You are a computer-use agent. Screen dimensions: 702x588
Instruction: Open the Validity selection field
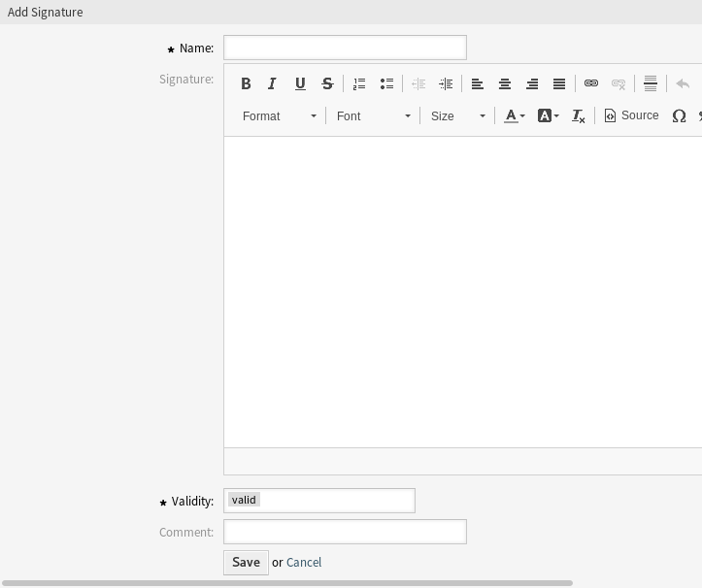(319, 501)
